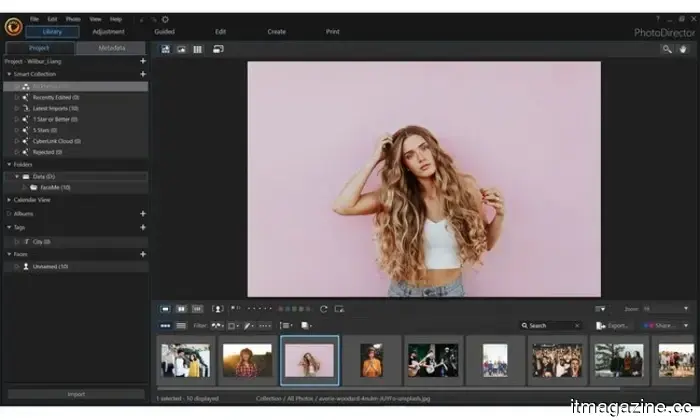Click the Export button
700x420 pixels.
(x=613, y=326)
